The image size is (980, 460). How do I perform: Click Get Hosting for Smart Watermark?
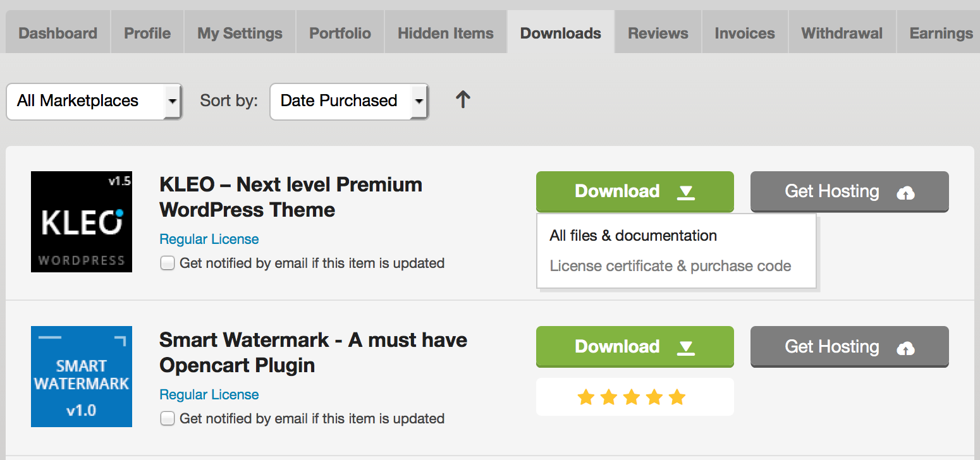coord(850,347)
